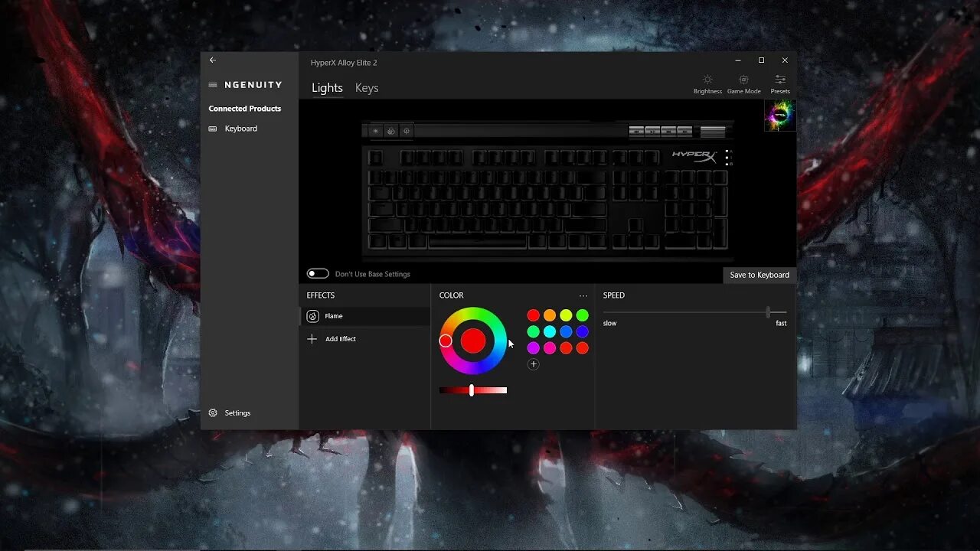Minimize the NGENUITY window

[738, 60]
